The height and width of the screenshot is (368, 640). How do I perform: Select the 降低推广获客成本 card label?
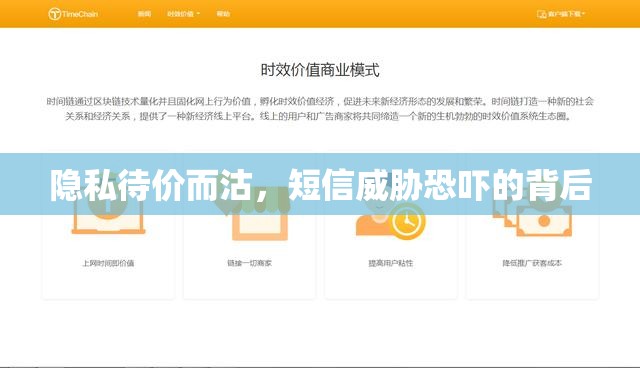click(x=532, y=263)
